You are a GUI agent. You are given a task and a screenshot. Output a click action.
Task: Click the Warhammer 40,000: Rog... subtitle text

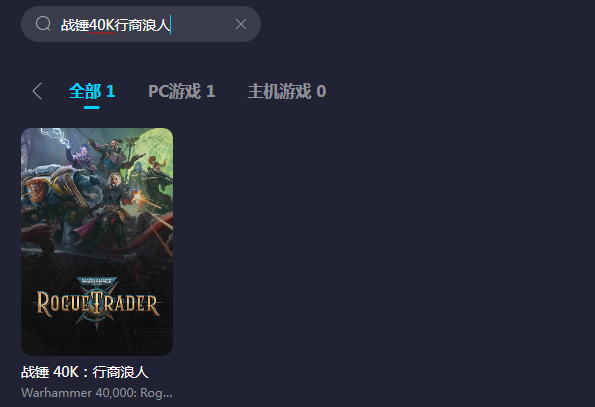(x=97, y=393)
